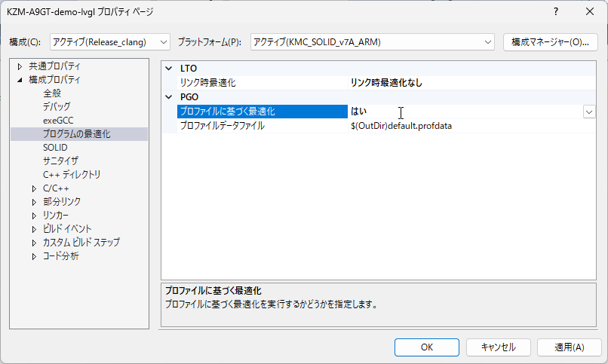Click the help question mark icon

pos(555,12)
